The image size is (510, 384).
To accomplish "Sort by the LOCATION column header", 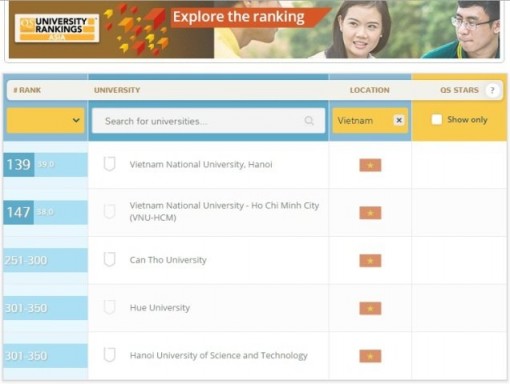I will point(369,90).
